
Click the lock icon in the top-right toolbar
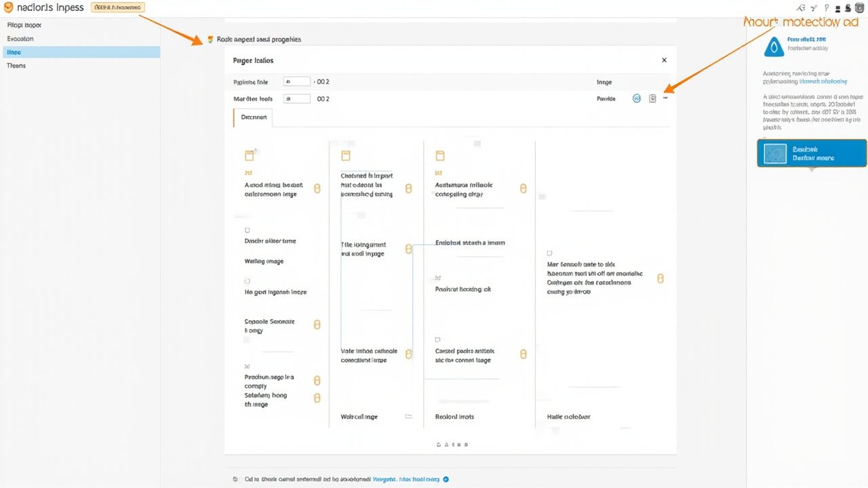[848, 8]
